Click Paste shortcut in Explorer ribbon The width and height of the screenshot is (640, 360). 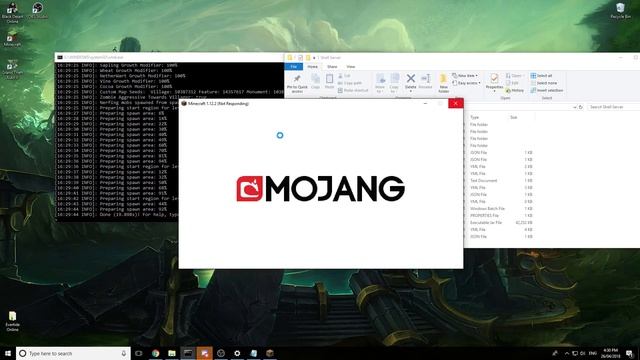coord(353,91)
